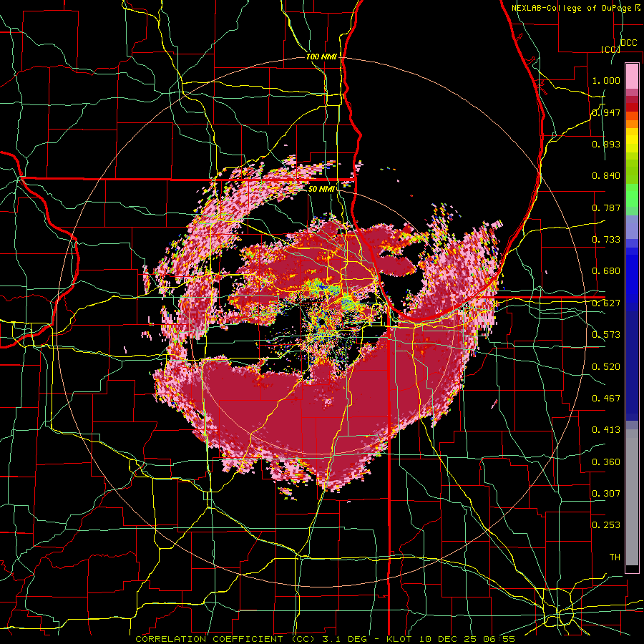The image size is (644, 644).
Task: Click the 0.947 legend value
Action: [606, 112]
